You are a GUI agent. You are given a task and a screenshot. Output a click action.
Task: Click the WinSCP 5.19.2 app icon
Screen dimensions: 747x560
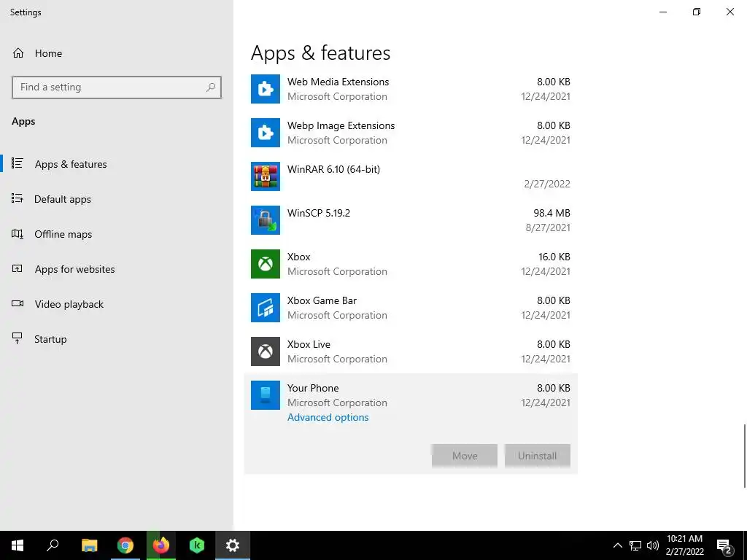coord(266,220)
